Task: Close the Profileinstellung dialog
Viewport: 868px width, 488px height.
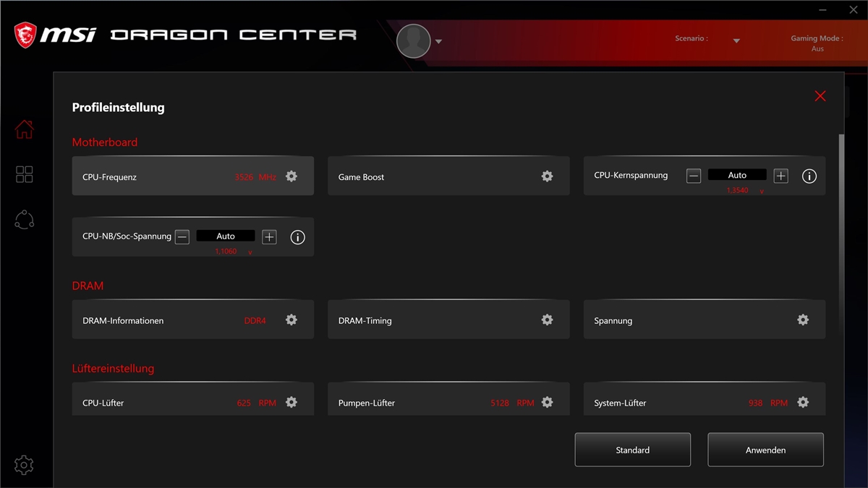Action: (820, 96)
